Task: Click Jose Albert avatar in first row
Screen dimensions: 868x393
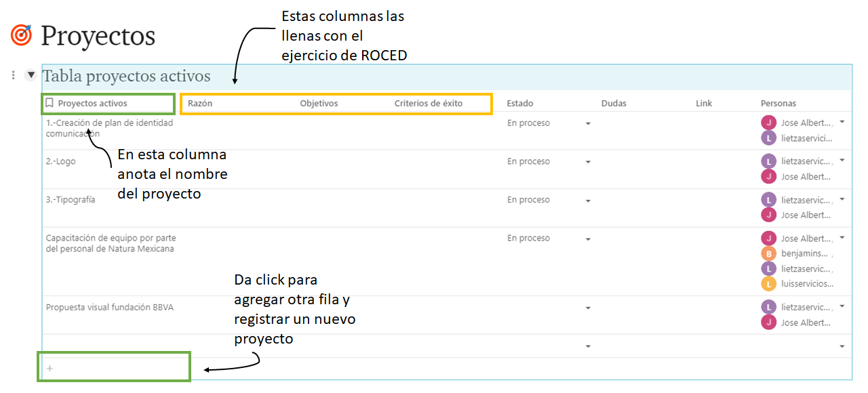Action: 768,123
